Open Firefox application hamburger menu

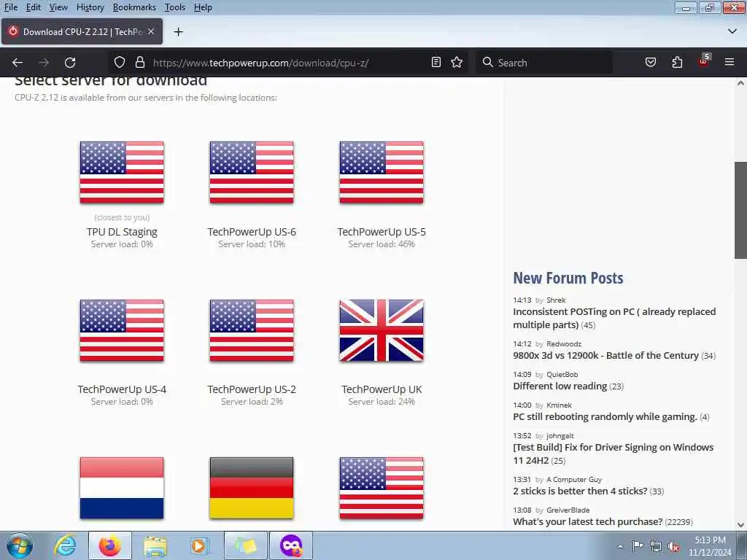click(729, 63)
